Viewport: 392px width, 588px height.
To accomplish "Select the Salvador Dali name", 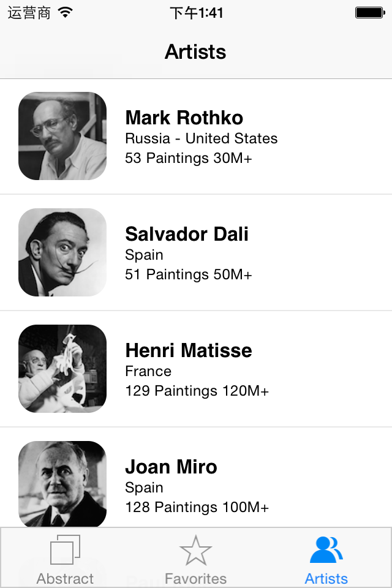I will (x=186, y=234).
